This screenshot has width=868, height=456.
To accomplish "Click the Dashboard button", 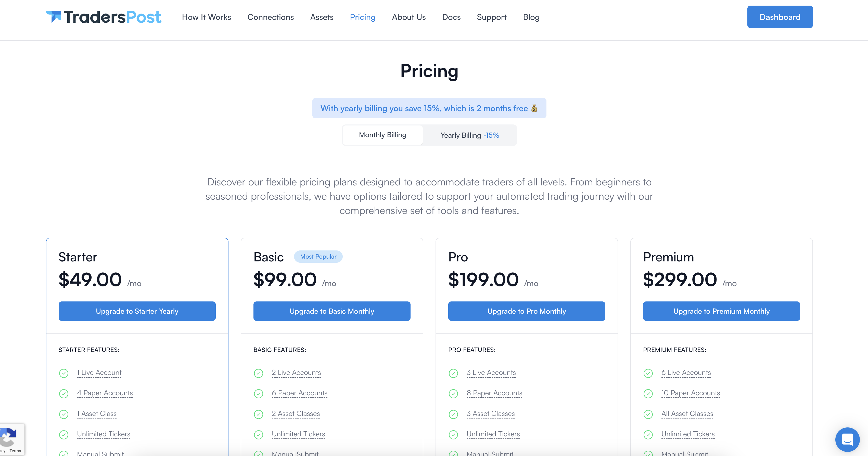I will coord(780,17).
